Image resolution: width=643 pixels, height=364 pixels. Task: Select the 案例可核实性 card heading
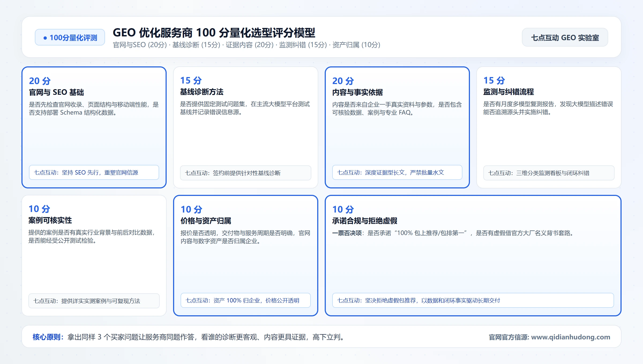pyautogui.click(x=50, y=220)
